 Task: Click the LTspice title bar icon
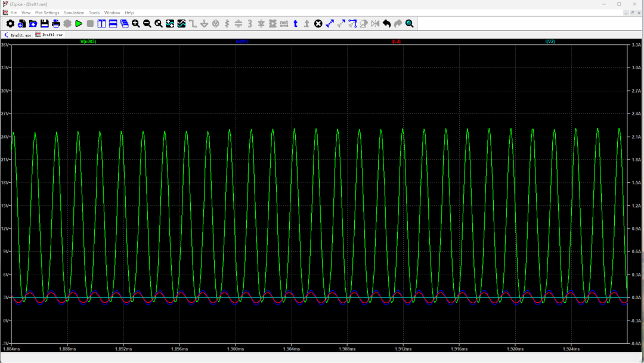(5, 4)
